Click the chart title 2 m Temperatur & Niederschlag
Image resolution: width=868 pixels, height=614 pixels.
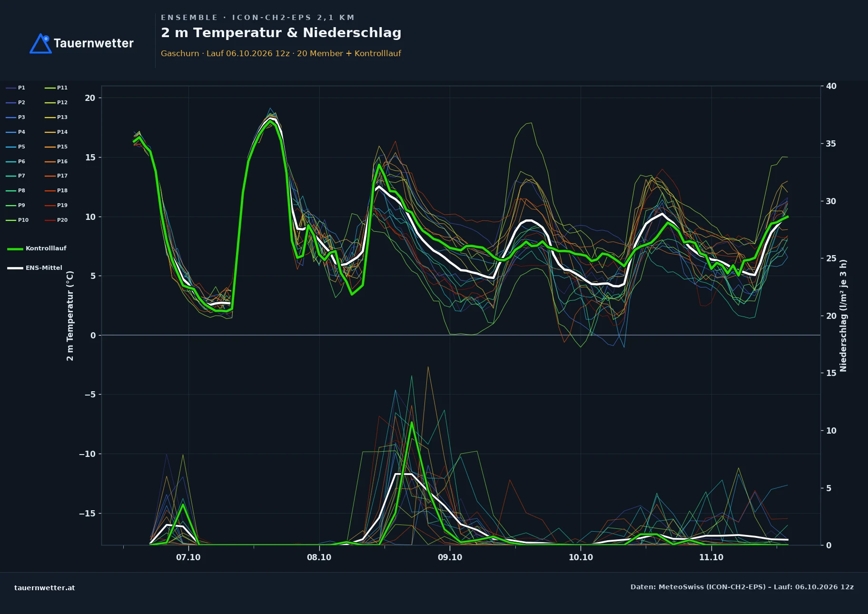[x=281, y=33]
